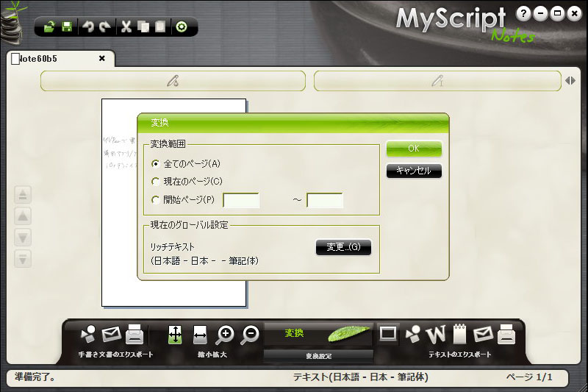The image size is (588, 392).
Task: Click the page indicator ページ 1/1
Action: pyautogui.click(x=529, y=377)
